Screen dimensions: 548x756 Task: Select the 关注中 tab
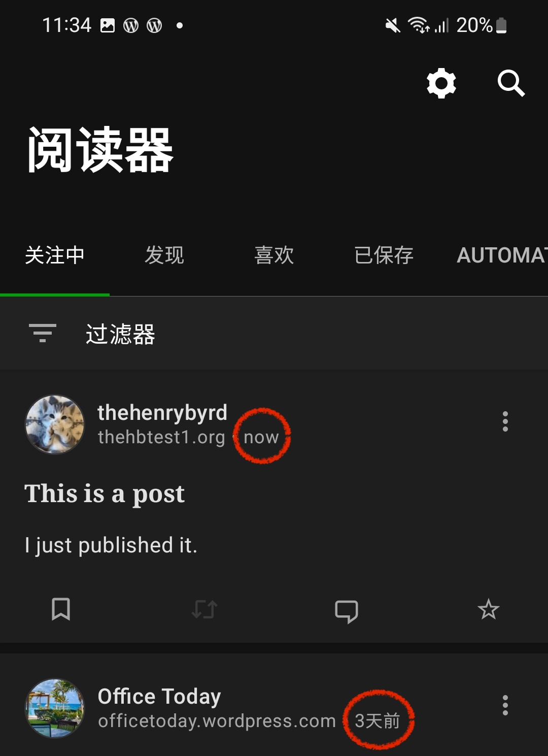click(x=55, y=255)
